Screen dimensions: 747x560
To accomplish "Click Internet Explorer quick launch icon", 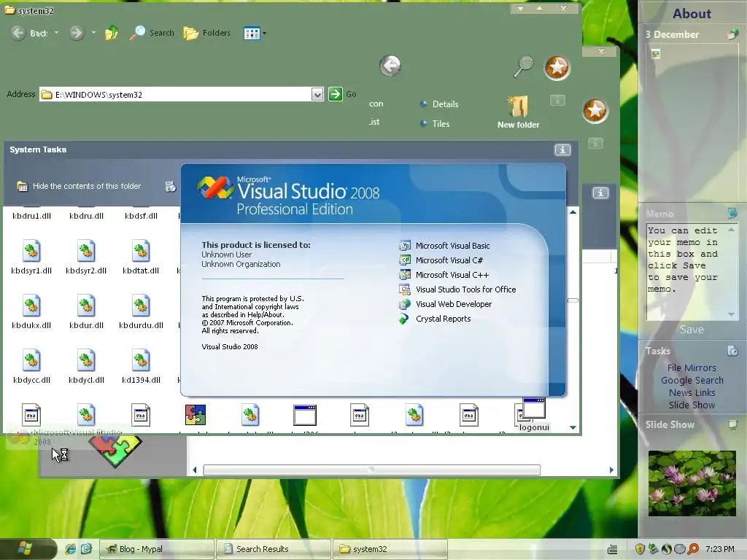I will 71,549.
